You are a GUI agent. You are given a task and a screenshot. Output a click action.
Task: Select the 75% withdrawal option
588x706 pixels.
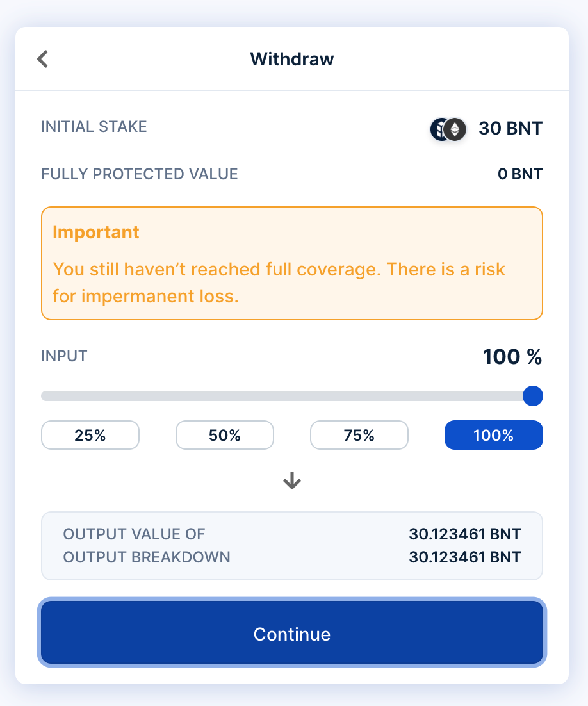[x=359, y=435]
